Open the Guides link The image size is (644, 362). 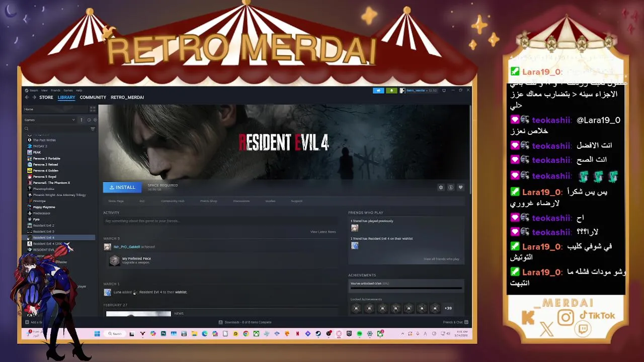pyautogui.click(x=271, y=201)
